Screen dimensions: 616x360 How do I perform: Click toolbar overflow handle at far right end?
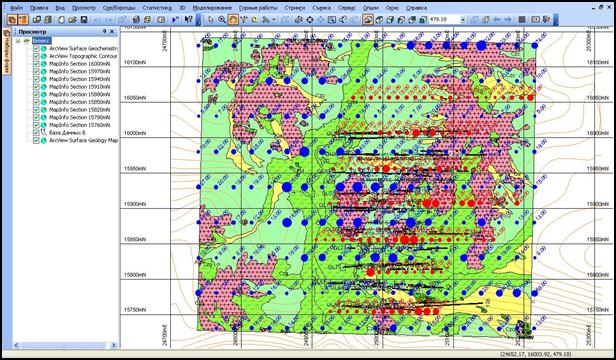click(x=556, y=20)
